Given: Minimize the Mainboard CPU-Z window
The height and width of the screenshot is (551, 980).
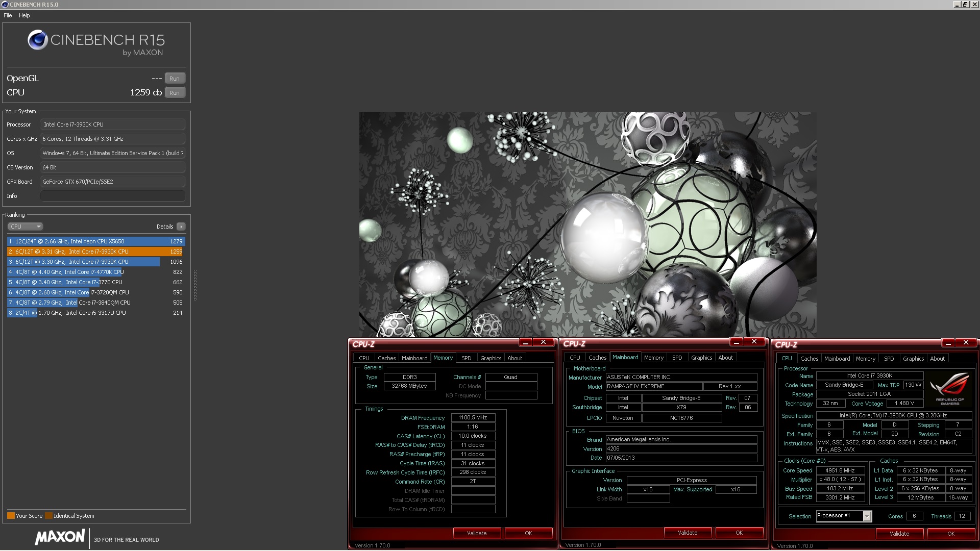Looking at the screenshot, I should click(x=737, y=342).
